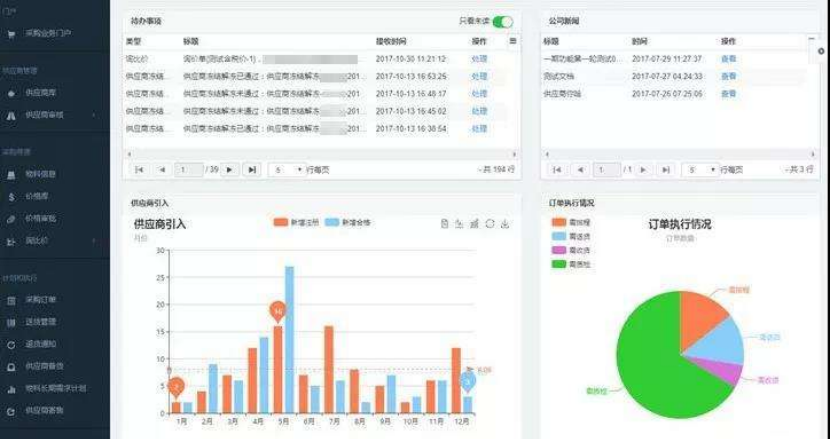Click the save-as-image download icon on chart
Viewport: 830px width, 439px height.
(x=505, y=223)
